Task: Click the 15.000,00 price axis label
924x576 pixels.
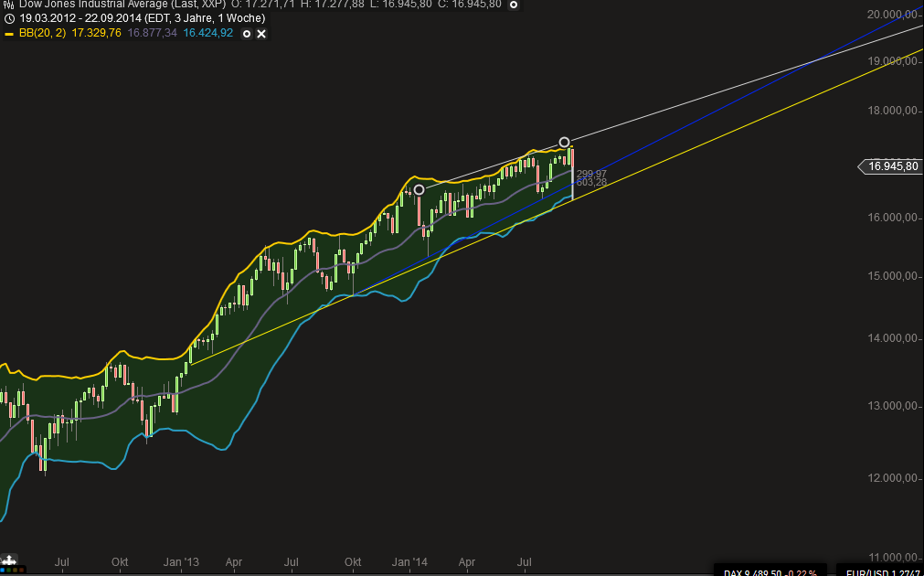Action: [893, 276]
